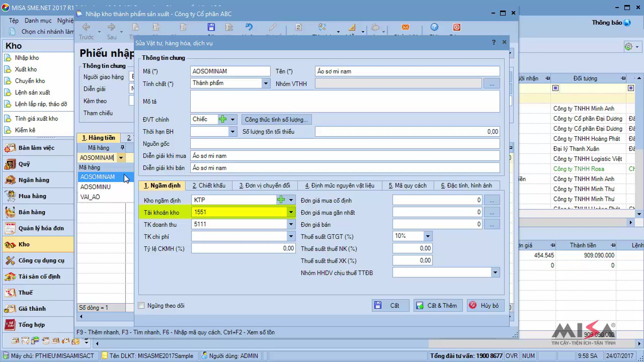The image size is (644, 362).
Task: Click Công ty TNHH Rosa in the list
Action: pos(579,169)
